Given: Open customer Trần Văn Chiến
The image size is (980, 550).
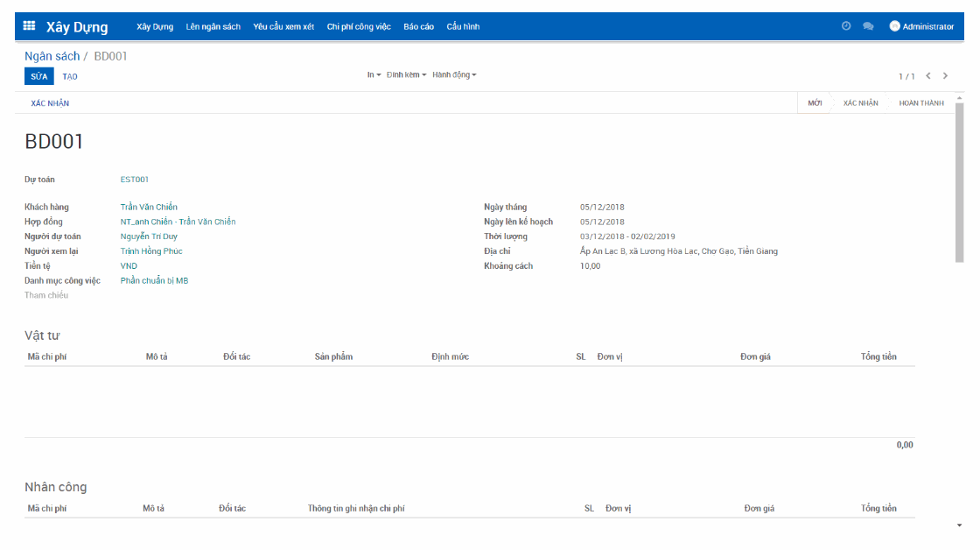Looking at the screenshot, I should click(149, 207).
